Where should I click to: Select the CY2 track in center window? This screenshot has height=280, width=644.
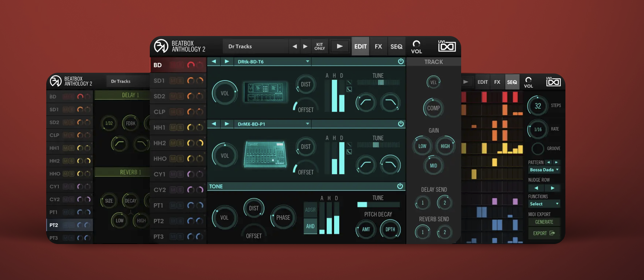pyautogui.click(x=178, y=190)
